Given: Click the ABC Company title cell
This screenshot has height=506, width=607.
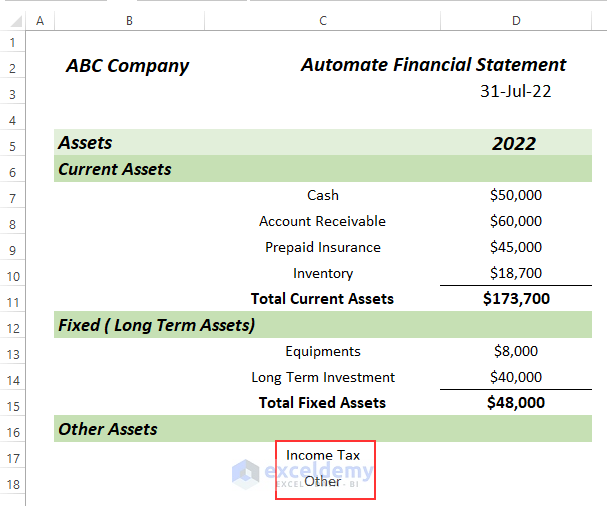Looking at the screenshot, I should [x=127, y=66].
